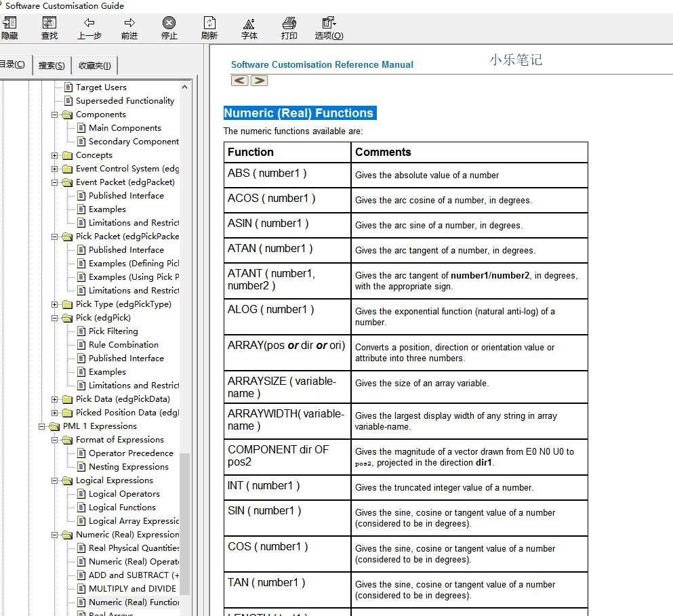Click the previous-topic arrow under the manual title
The image size is (673, 616).
point(239,80)
